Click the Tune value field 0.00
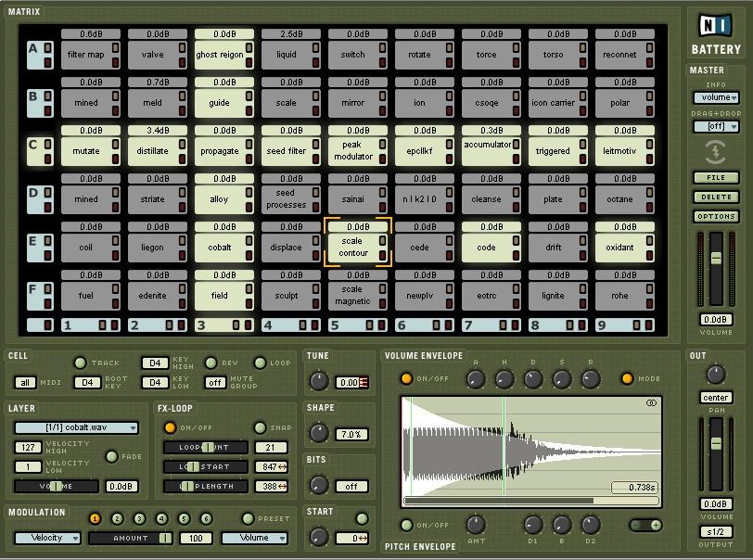Viewport: 753px width, 560px height. pyautogui.click(x=352, y=383)
